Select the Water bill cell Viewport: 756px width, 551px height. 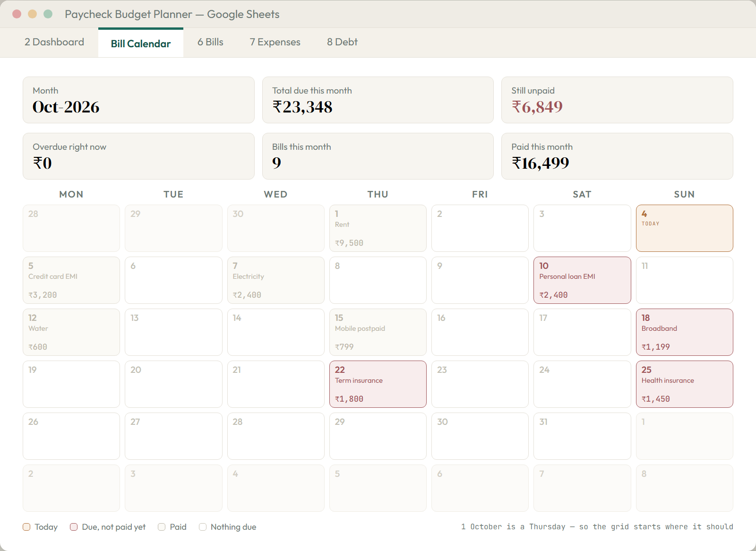(x=71, y=332)
